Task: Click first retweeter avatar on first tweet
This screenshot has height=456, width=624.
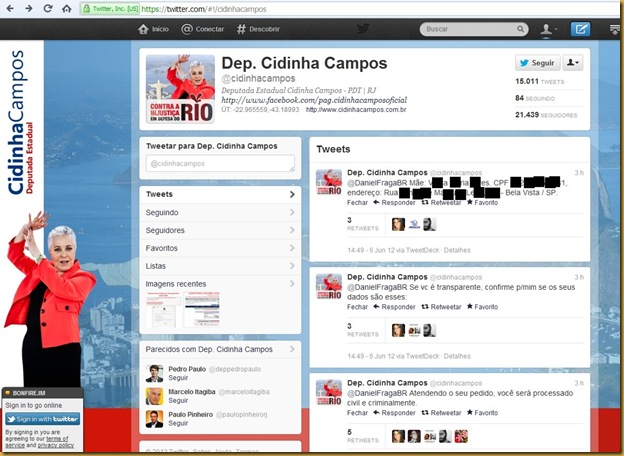Action: click(398, 224)
